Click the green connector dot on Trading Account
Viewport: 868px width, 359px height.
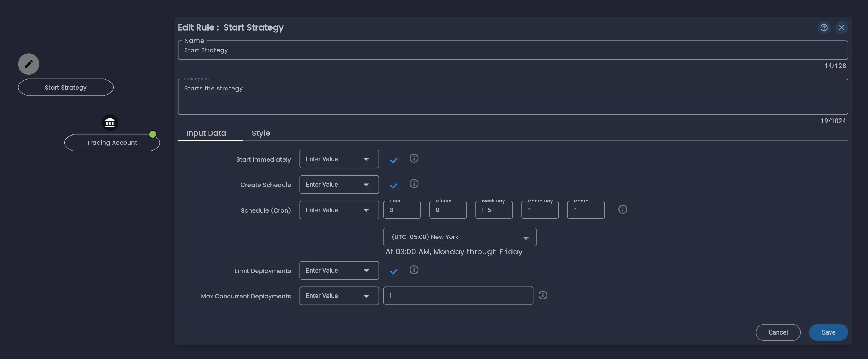[x=153, y=134]
